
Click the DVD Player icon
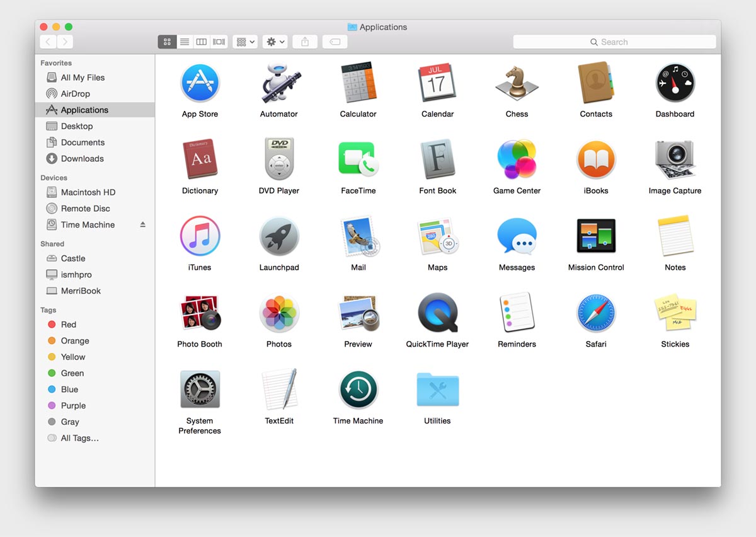click(x=279, y=159)
